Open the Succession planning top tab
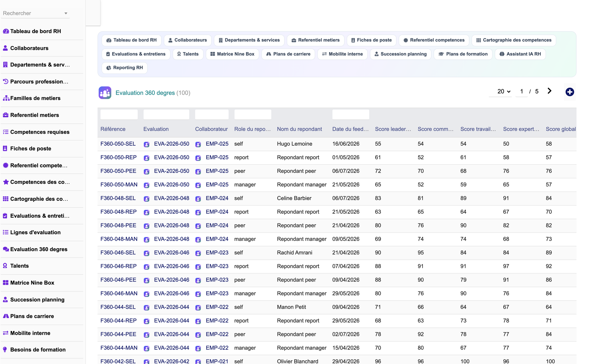The height and width of the screenshot is (364, 589). tap(400, 54)
